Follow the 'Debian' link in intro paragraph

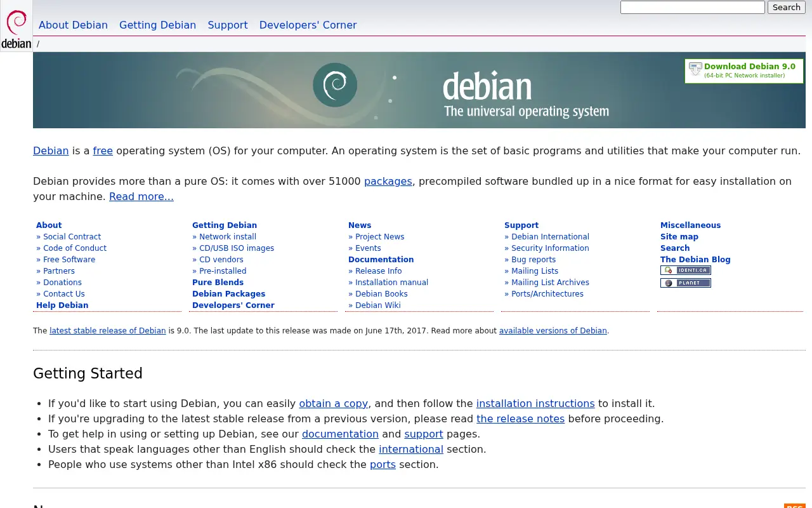pos(51,150)
